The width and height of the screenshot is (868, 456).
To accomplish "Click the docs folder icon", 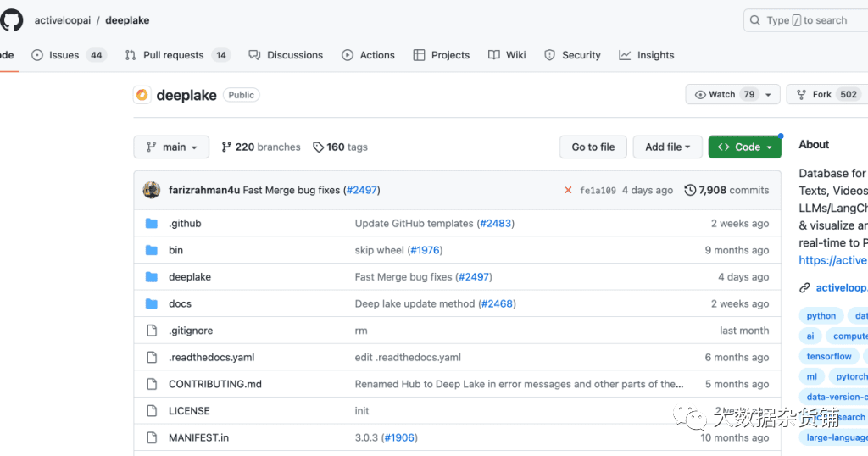I will pos(152,304).
